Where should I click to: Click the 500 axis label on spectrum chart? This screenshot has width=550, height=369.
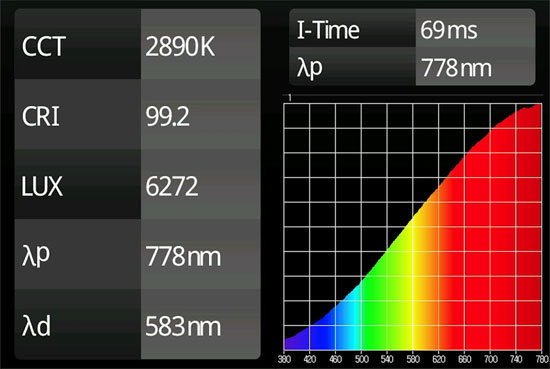pyautogui.click(x=362, y=359)
